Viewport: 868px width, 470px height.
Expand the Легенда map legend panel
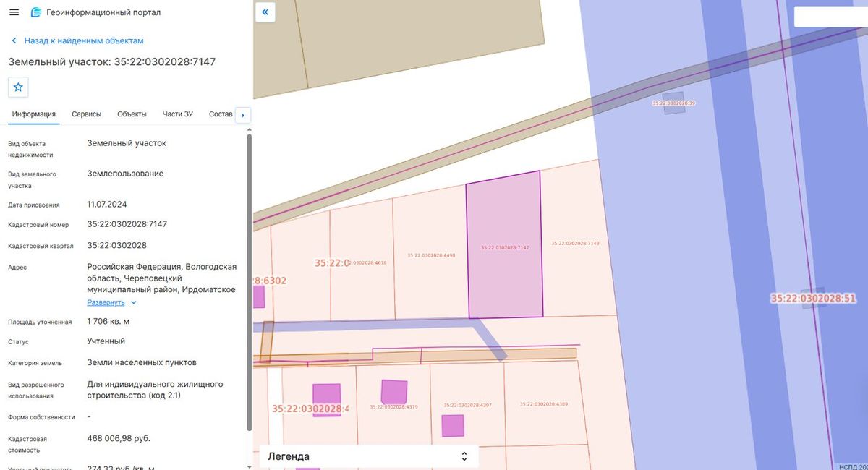[369, 456]
